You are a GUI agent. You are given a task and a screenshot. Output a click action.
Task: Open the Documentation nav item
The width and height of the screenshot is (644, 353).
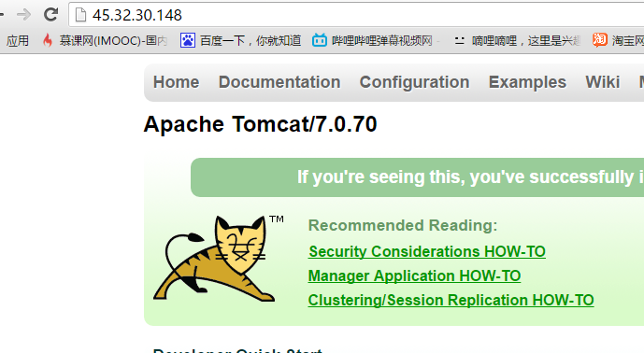(x=279, y=82)
